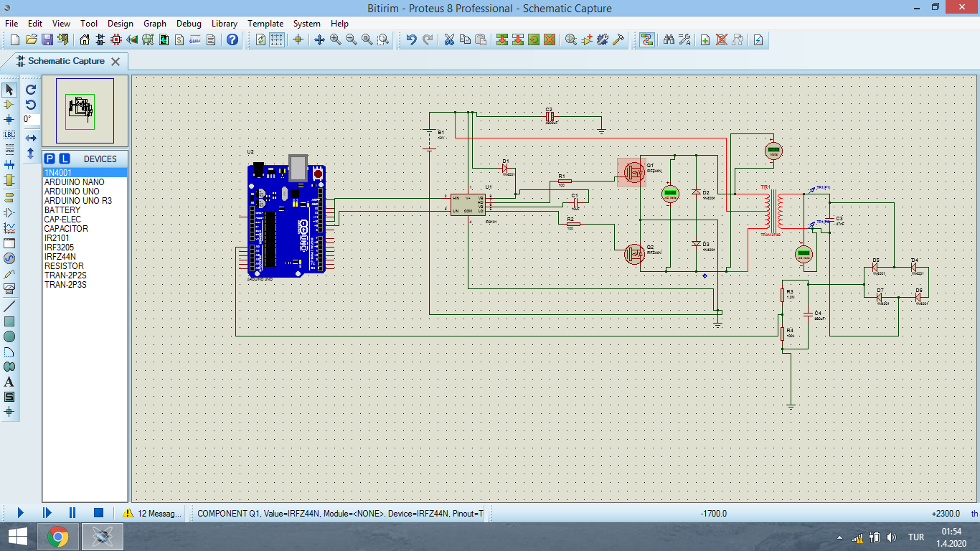Select the 2D Circle tool
Image resolution: width=980 pixels, height=551 pixels.
click(9, 336)
